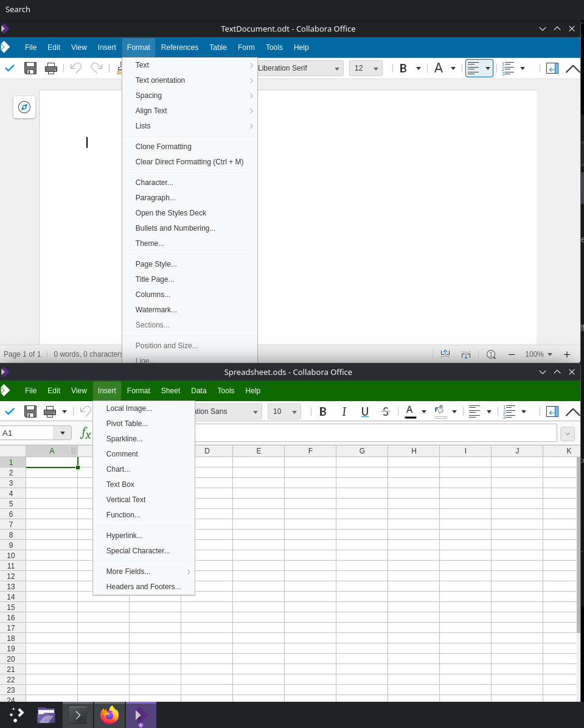Toggle Underline in the spreadsheet toolbar
Viewport: 584px width, 728px height.
click(365, 411)
